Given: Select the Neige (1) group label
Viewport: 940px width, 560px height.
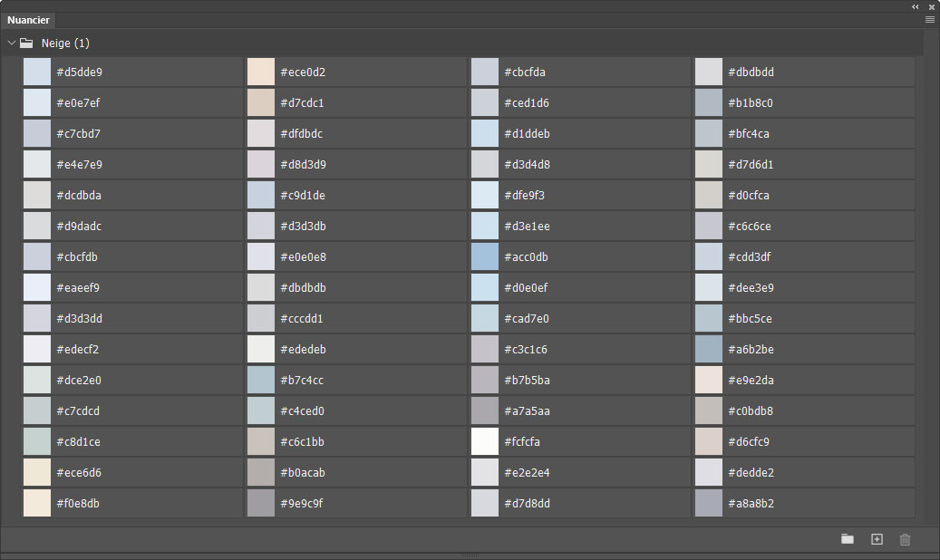Looking at the screenshot, I should pos(65,43).
